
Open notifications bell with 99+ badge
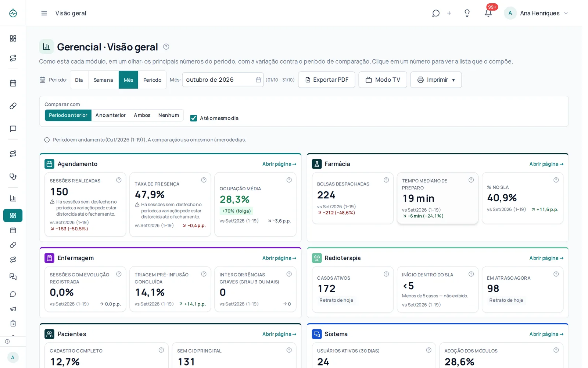[488, 13]
